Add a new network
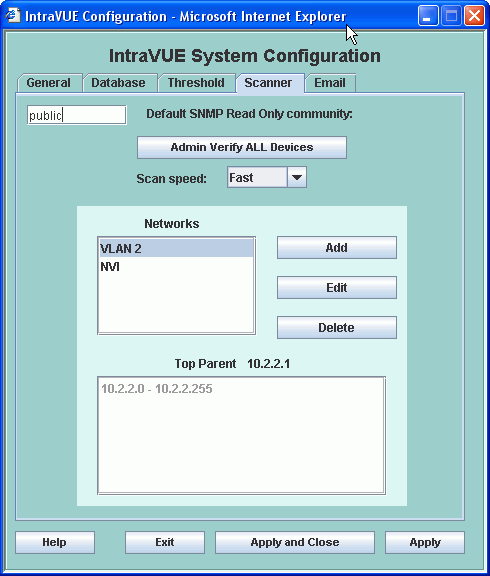 point(336,248)
